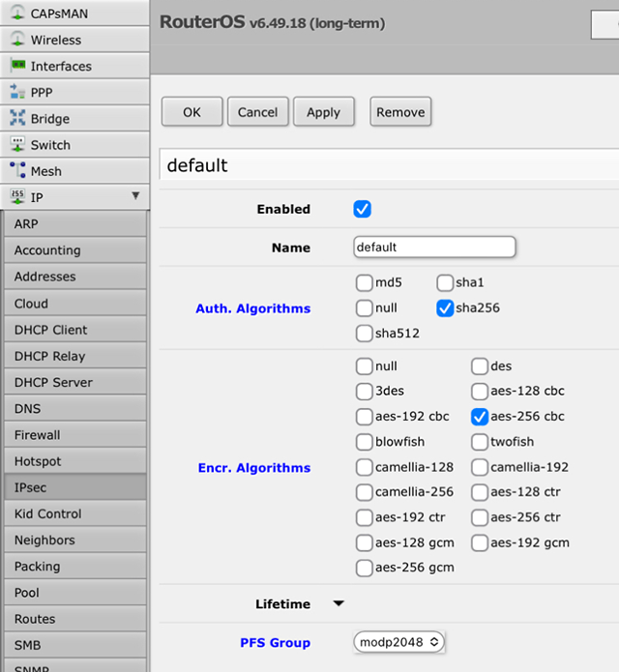Enable aes-256 gcm encryption
This screenshot has width=619, height=672.
point(364,568)
